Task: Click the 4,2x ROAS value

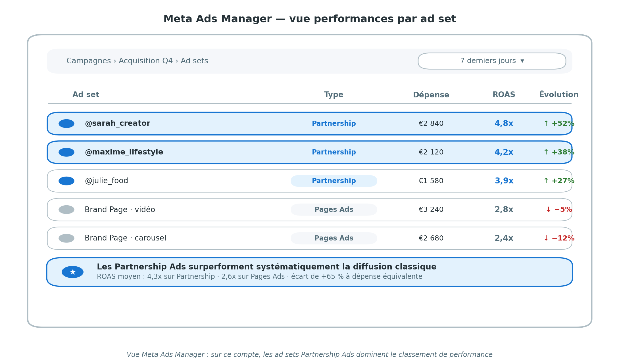Action: 504,152
